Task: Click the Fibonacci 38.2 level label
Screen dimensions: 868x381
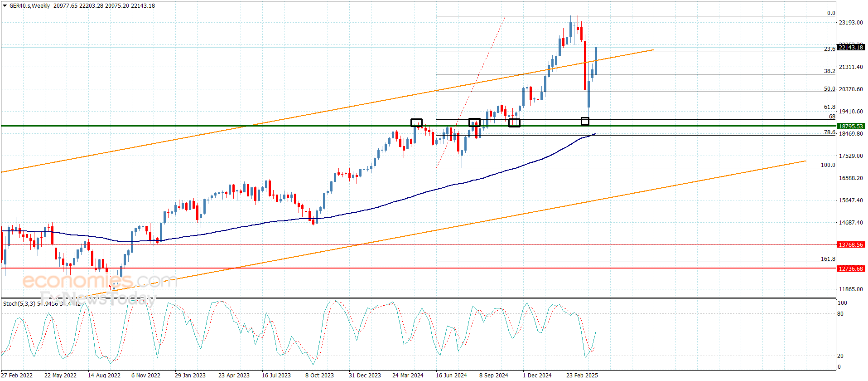Action: click(829, 71)
